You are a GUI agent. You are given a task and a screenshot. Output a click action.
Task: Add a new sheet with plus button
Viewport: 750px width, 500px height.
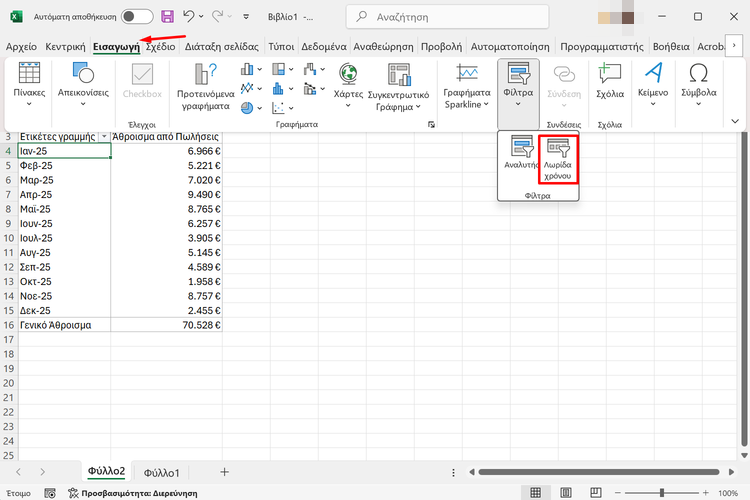point(224,472)
